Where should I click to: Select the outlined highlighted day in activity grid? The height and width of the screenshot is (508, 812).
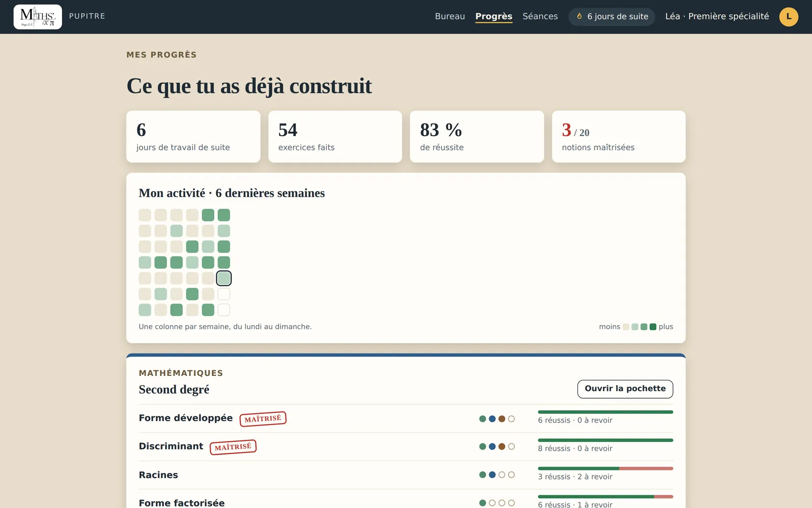pyautogui.click(x=224, y=278)
